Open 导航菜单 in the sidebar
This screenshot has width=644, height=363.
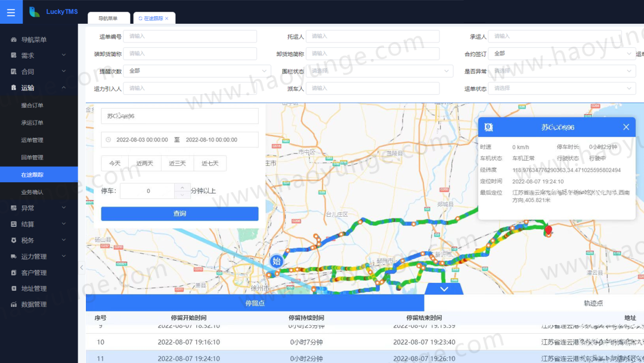tap(33, 39)
